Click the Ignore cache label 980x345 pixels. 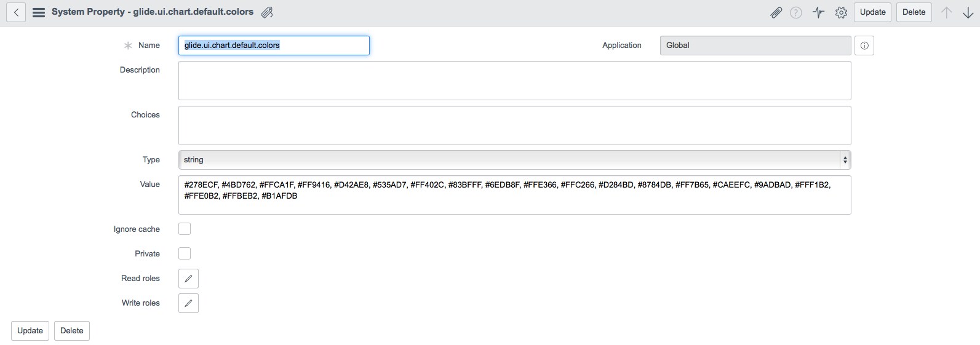tap(137, 229)
